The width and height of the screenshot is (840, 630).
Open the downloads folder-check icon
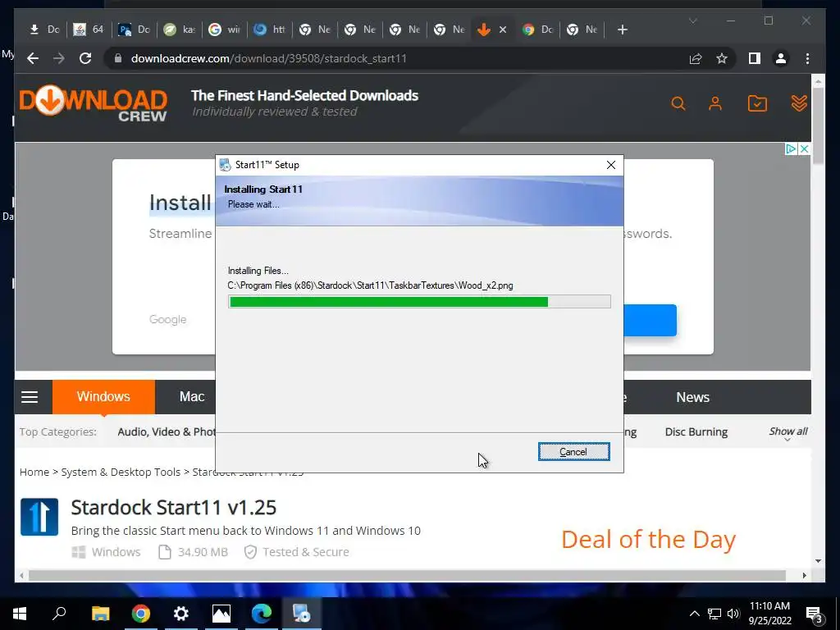point(757,103)
